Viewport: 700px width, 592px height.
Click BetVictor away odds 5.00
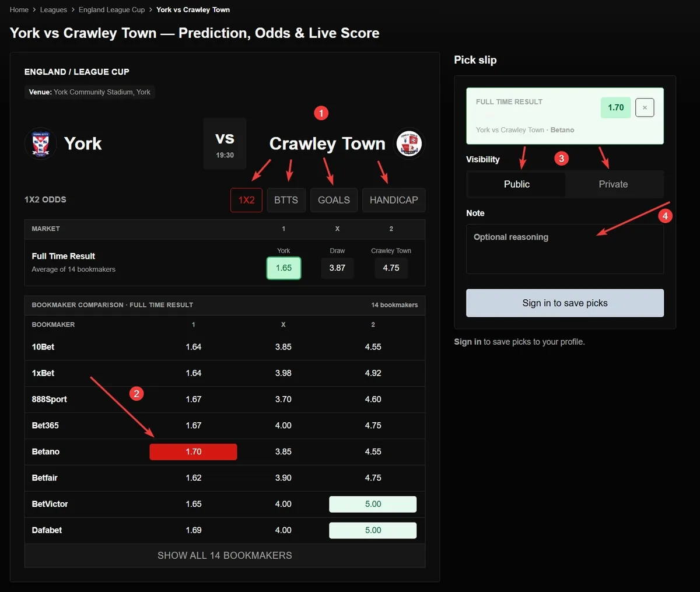[x=373, y=505]
